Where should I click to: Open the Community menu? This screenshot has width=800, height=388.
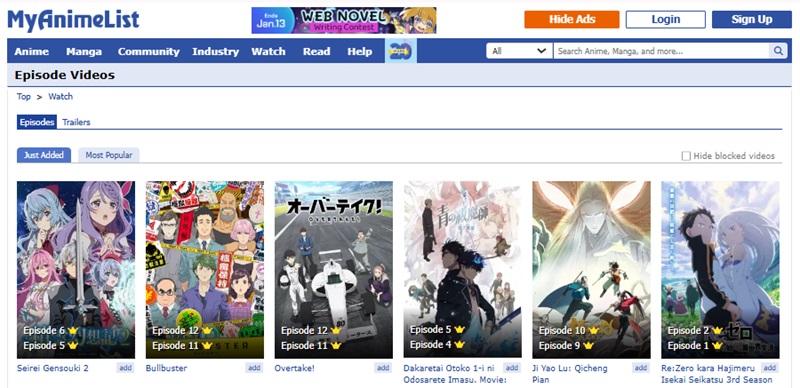[148, 52]
